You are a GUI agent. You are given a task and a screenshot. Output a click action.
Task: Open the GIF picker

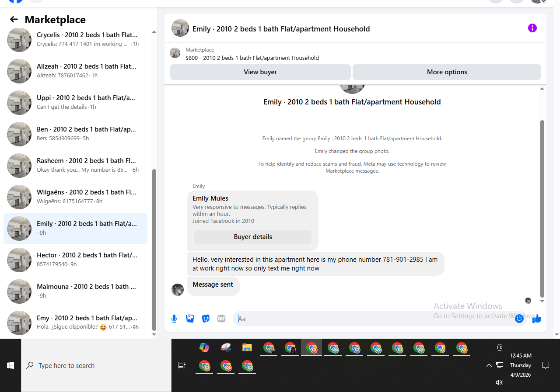pos(221,319)
